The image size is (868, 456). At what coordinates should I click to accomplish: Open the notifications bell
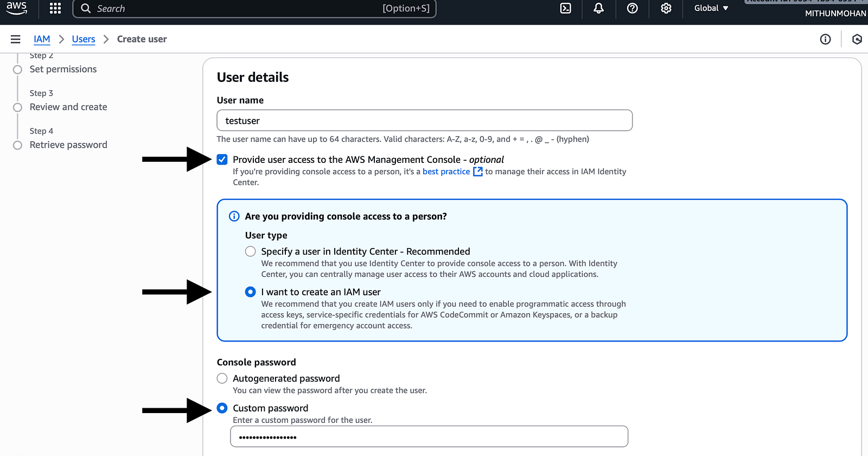pyautogui.click(x=598, y=8)
